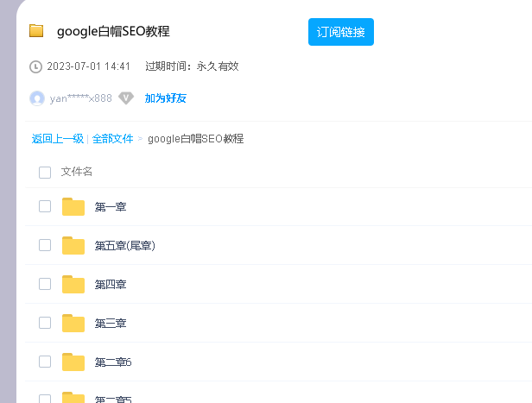Toggle the select-all checkbox beside 文件名
The image size is (532, 403).
(x=45, y=173)
